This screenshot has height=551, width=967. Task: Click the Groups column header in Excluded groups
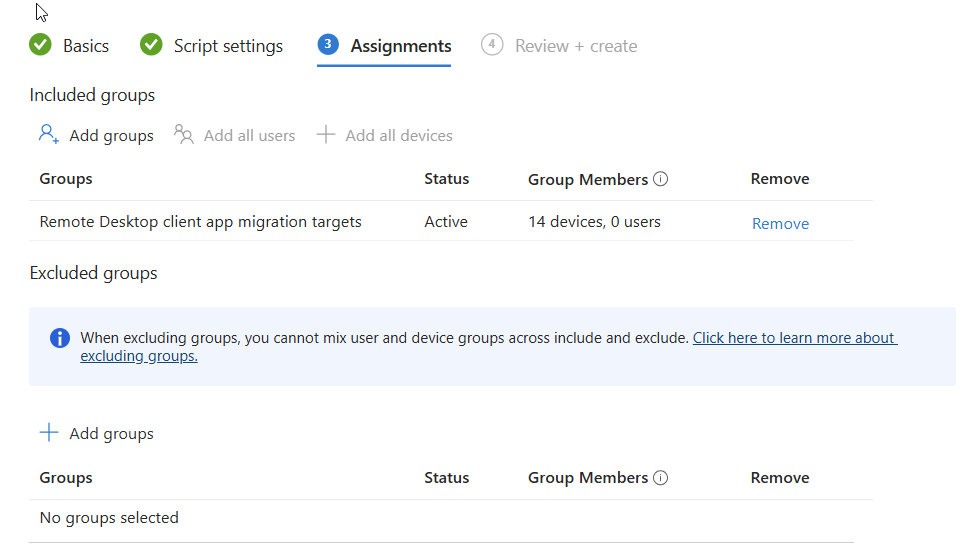(x=66, y=478)
